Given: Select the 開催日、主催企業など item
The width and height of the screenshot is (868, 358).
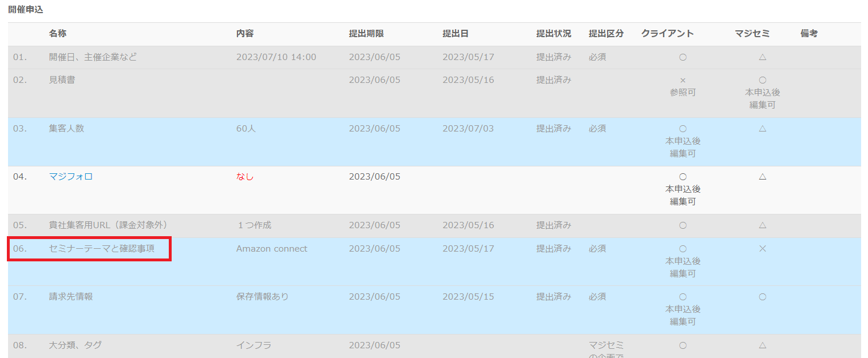Looking at the screenshot, I should pyautogui.click(x=93, y=57).
